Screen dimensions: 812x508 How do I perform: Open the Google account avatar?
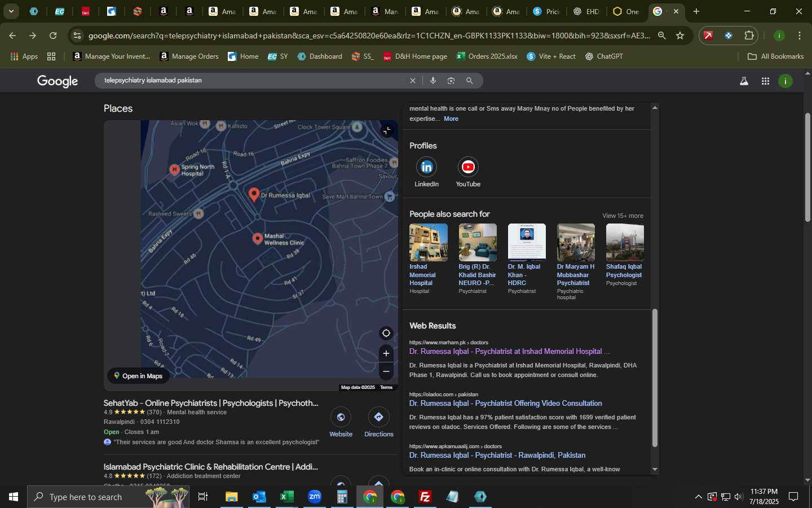(x=785, y=81)
